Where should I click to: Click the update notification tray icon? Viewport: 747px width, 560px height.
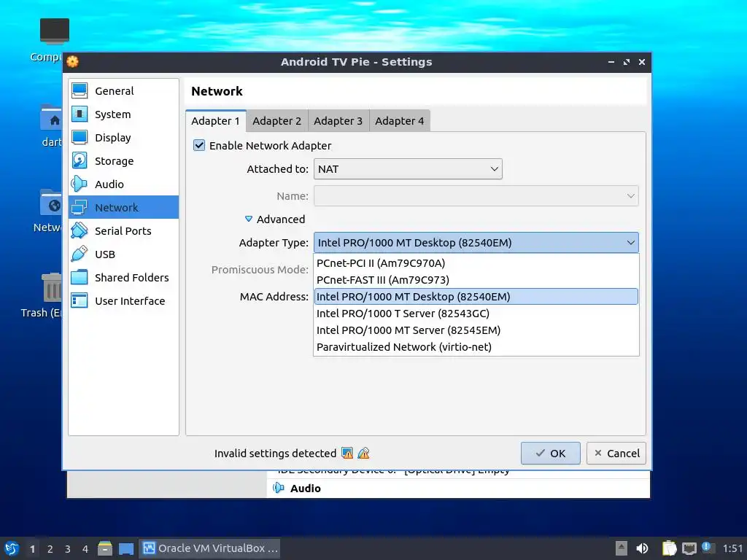point(707,548)
